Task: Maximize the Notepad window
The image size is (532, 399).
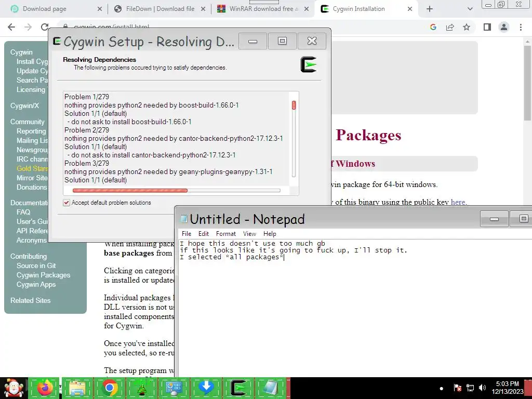Action: 523,219
